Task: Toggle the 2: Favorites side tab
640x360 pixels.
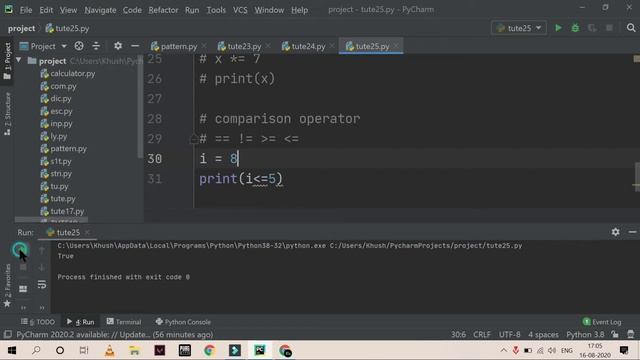Action: tap(7, 285)
